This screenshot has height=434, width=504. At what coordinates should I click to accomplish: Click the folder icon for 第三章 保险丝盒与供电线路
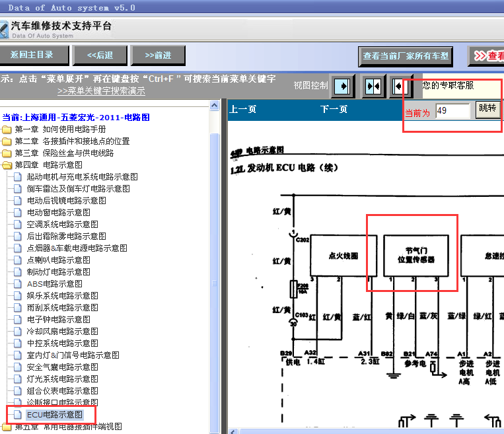(7, 153)
